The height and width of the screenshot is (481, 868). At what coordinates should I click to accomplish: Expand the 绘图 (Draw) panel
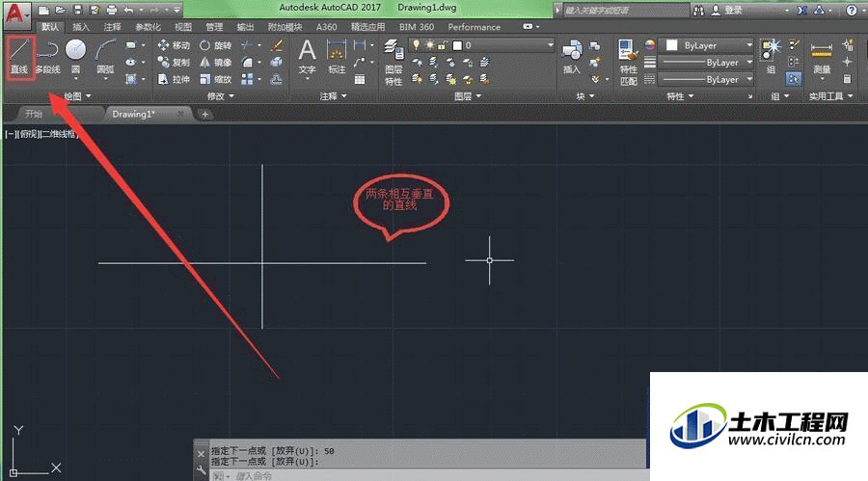pos(77,96)
